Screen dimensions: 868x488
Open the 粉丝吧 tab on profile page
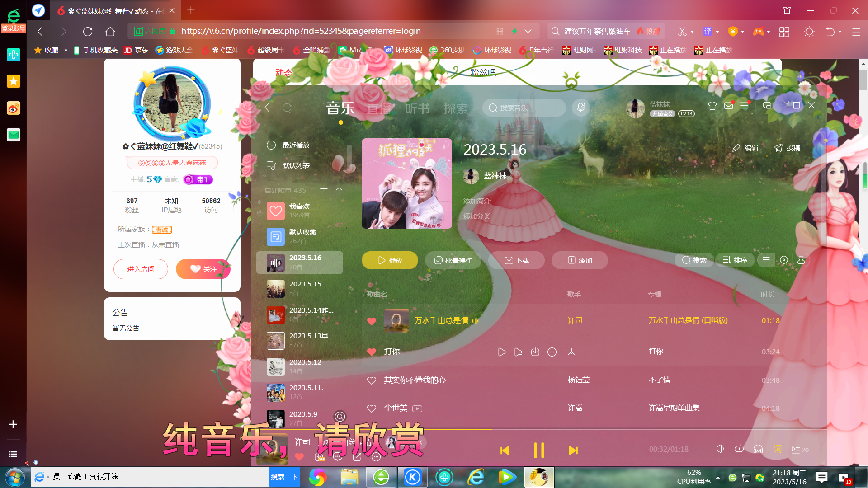pyautogui.click(x=483, y=72)
